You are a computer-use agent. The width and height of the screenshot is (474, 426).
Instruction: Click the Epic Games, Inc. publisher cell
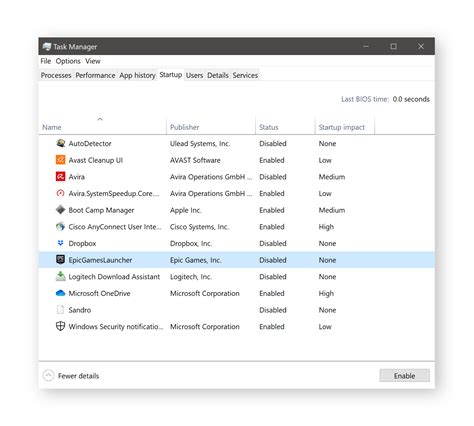click(x=196, y=260)
